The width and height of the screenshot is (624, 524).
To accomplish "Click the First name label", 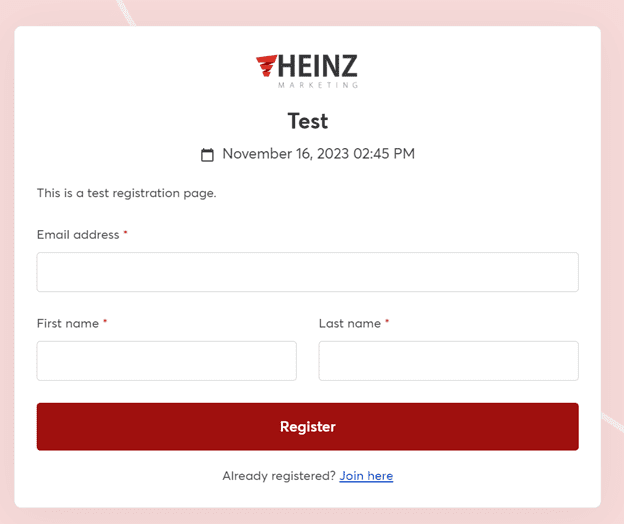I will 68,324.
